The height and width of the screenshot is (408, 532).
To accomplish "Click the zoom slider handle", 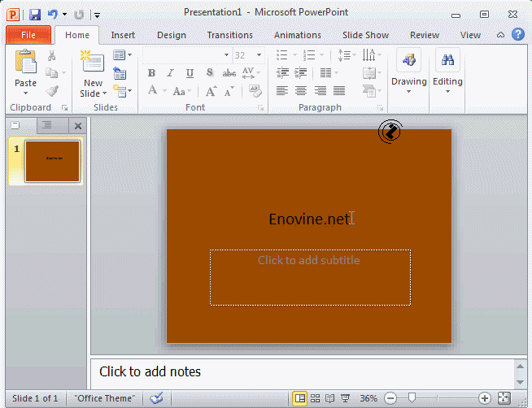I will pos(412,398).
